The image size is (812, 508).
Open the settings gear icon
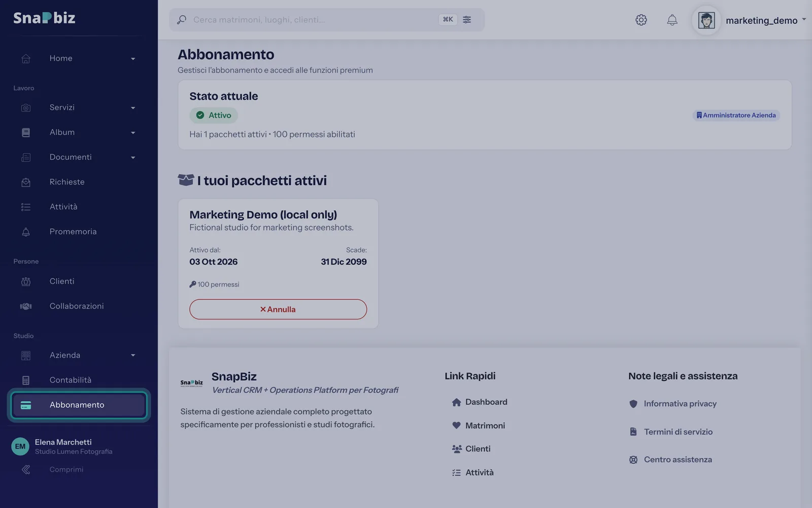click(641, 20)
